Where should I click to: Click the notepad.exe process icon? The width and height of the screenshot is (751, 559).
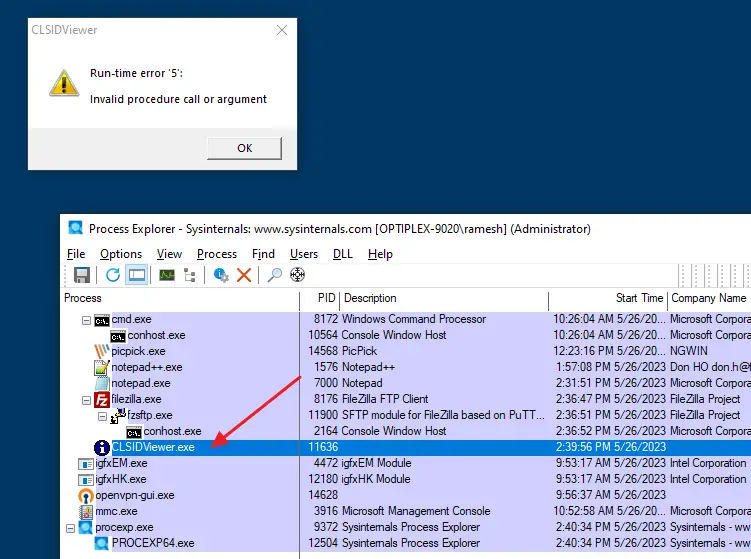click(102, 383)
